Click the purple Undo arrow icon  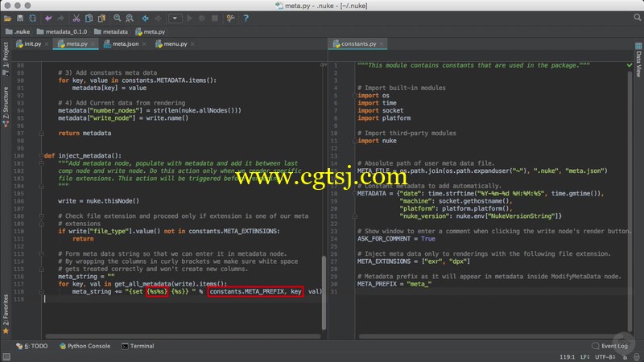(48, 18)
